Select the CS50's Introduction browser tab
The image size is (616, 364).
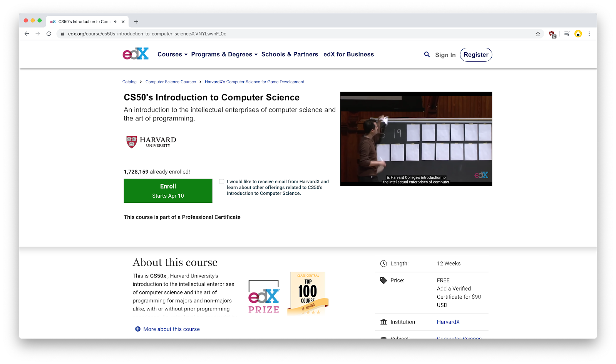(x=87, y=22)
